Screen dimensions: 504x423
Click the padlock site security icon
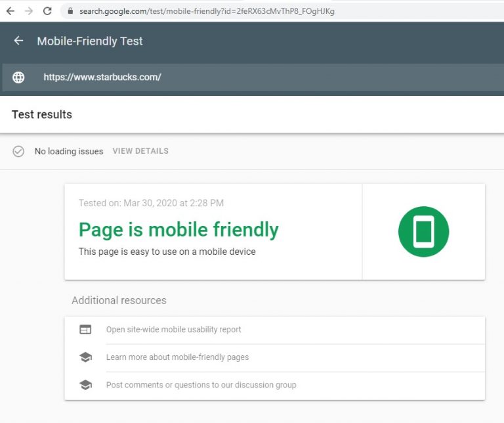click(x=70, y=11)
